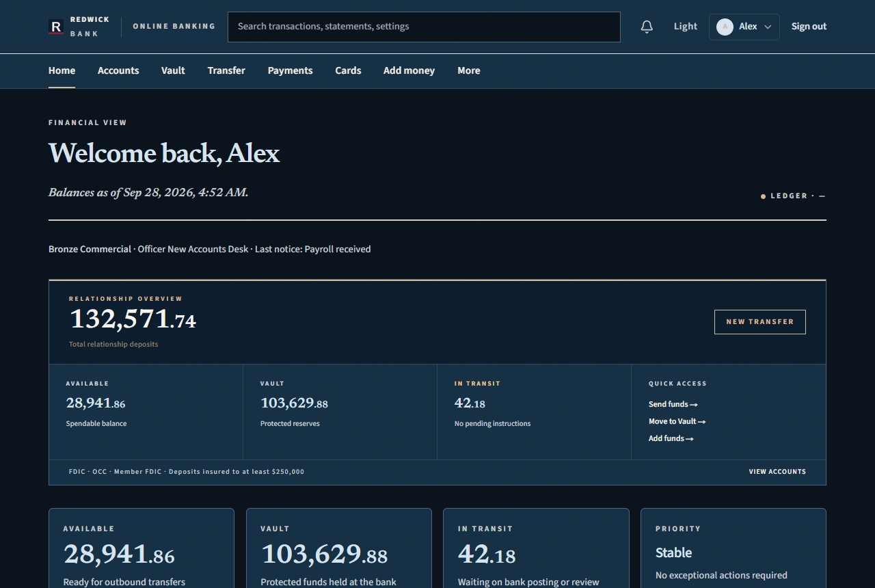Select the Payments nav item
This screenshot has width=875, height=588.
click(290, 70)
